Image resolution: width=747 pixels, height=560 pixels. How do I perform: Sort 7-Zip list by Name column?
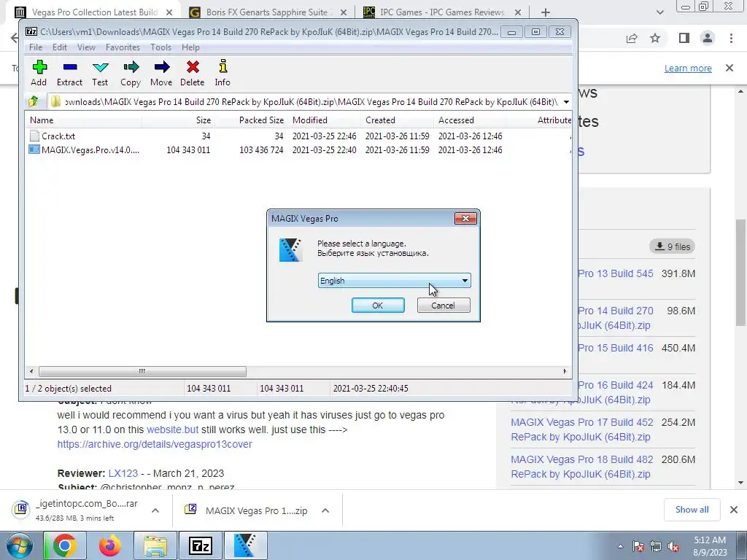pyautogui.click(x=84, y=120)
